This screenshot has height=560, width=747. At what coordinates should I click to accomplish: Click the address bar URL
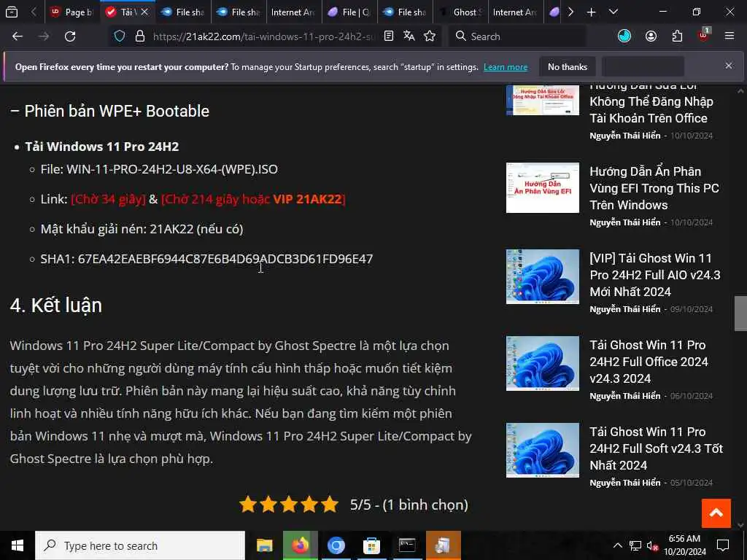(263, 36)
